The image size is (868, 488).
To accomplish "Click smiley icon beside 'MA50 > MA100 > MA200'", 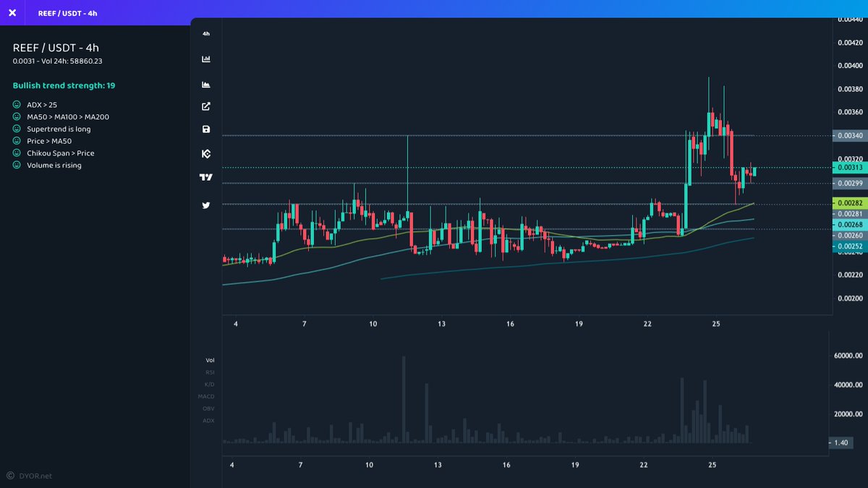I will point(17,116).
